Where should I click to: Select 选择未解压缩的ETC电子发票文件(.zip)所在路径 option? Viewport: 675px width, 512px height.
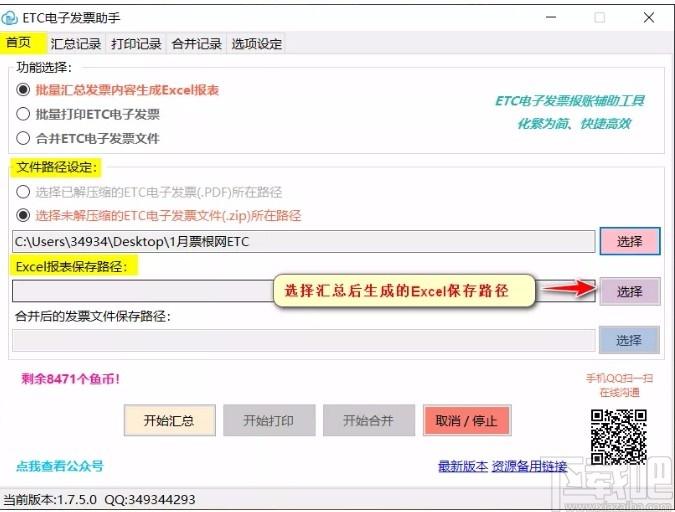[x=23, y=215]
